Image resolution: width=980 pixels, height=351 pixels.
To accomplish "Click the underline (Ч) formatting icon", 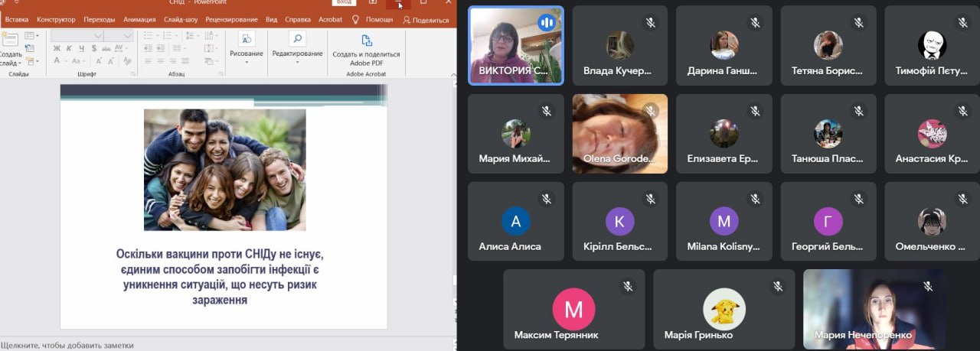I will (x=80, y=48).
